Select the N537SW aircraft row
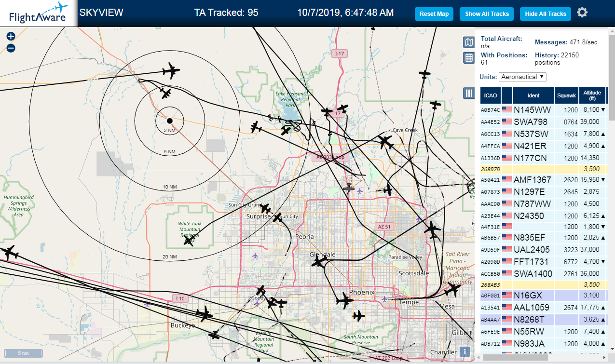 coord(544,134)
